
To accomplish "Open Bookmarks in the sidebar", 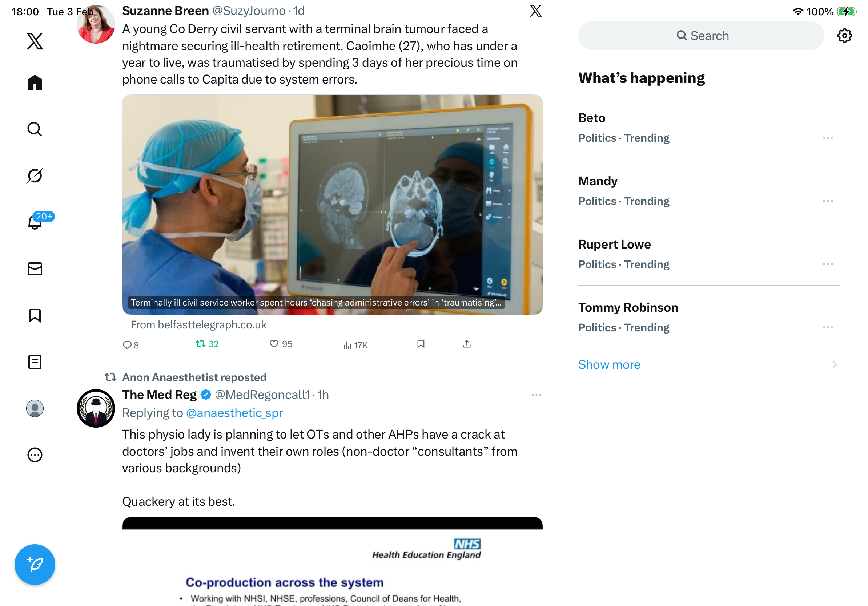I will click(x=35, y=315).
